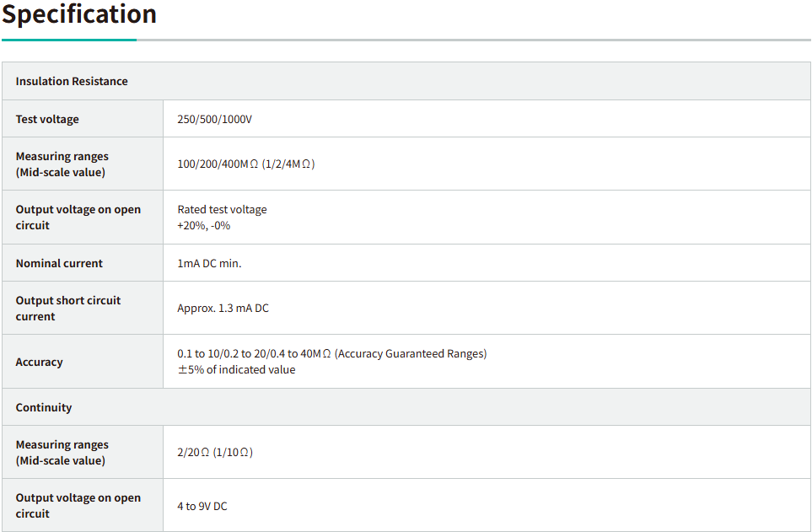Click the Accuracy row label
812x532 pixels.
coord(39,362)
